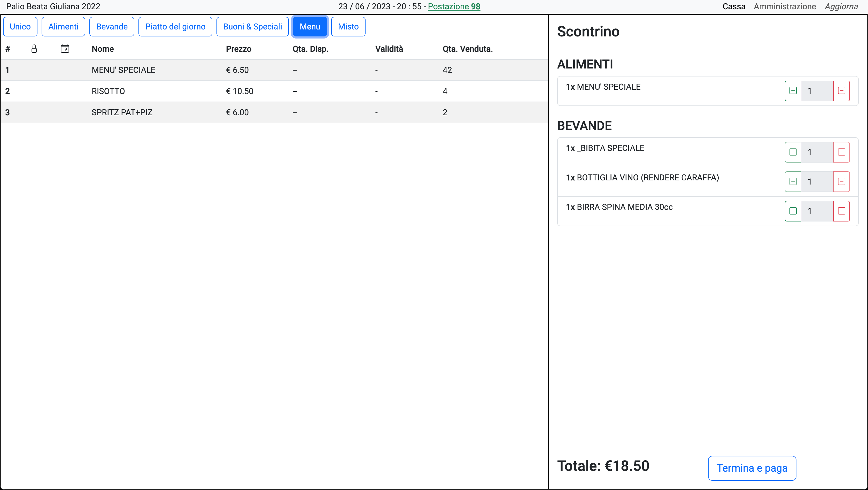The image size is (868, 490).
Task: Switch to the Misto tab
Action: (348, 27)
